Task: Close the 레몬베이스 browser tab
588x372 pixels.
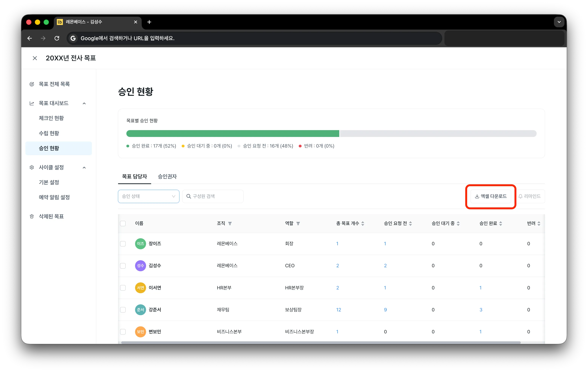Action: 135,22
